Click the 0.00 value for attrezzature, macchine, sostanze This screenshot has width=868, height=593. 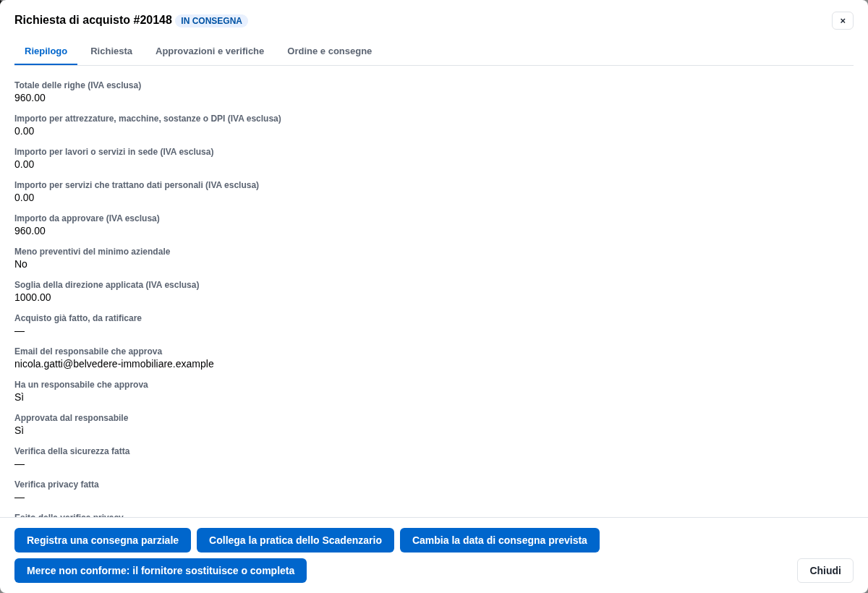click(24, 131)
